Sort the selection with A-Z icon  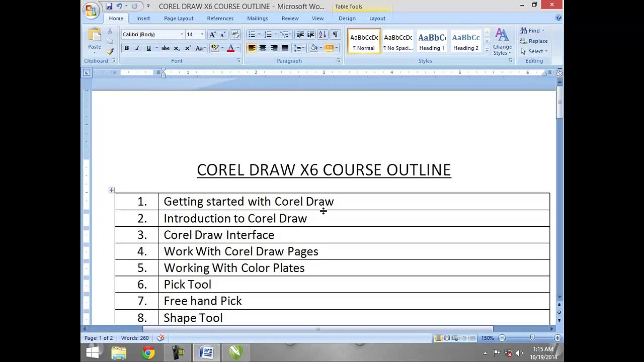(323, 34)
